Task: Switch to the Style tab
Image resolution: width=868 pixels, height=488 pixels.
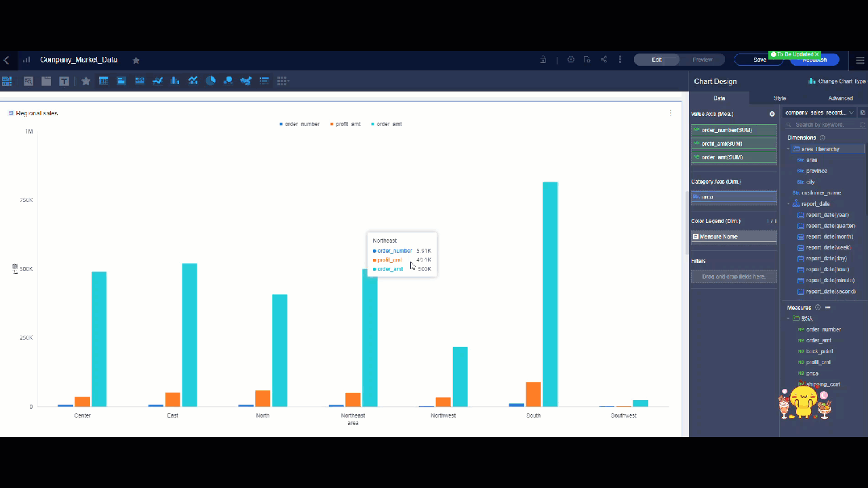Action: click(780, 98)
